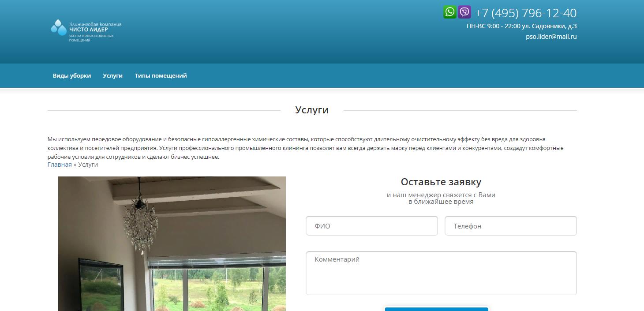This screenshot has width=644, height=311.
Task: Focus the Комментарий text area
Action: coord(441,273)
